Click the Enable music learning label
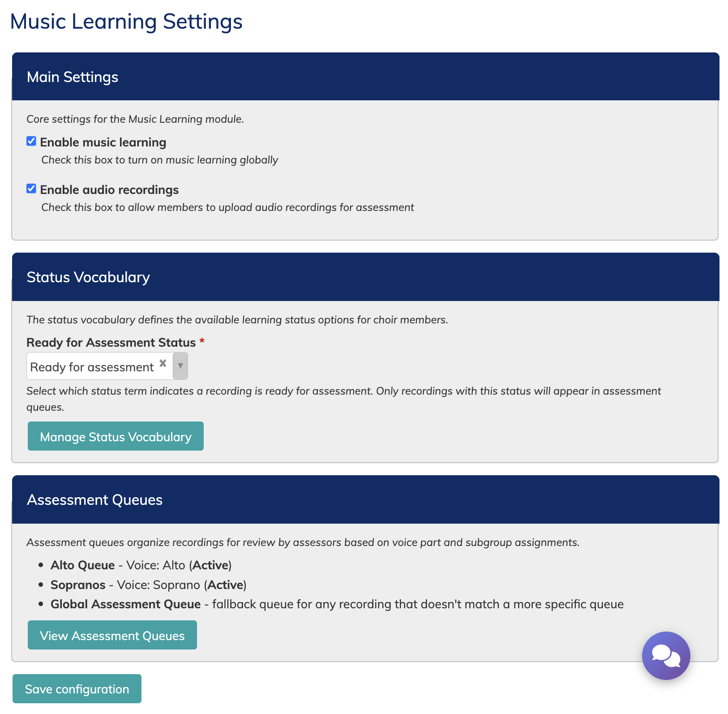Viewport: 728px width, 714px height. [x=103, y=142]
